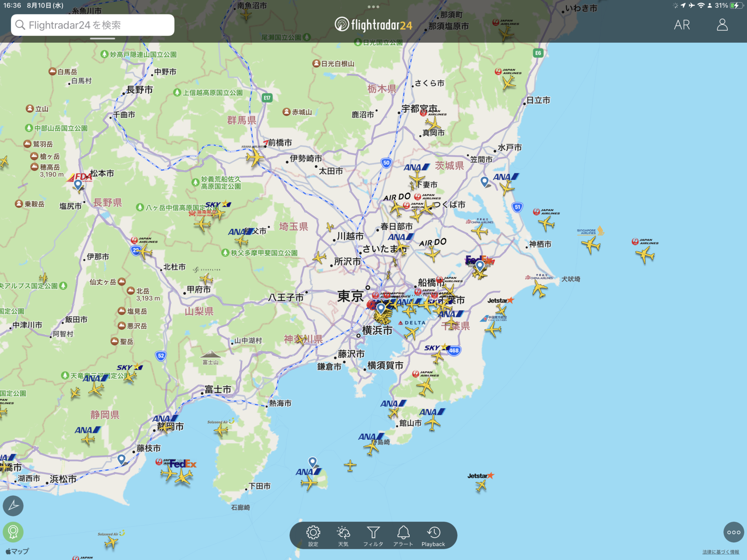Select the Japan Airlines plane near 日立市
The width and height of the screenshot is (747, 560).
(x=509, y=83)
